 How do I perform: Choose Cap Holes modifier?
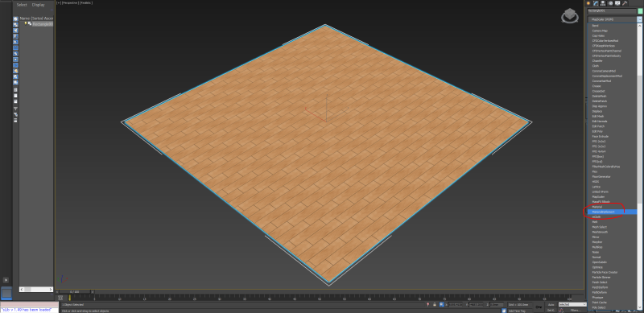point(612,35)
